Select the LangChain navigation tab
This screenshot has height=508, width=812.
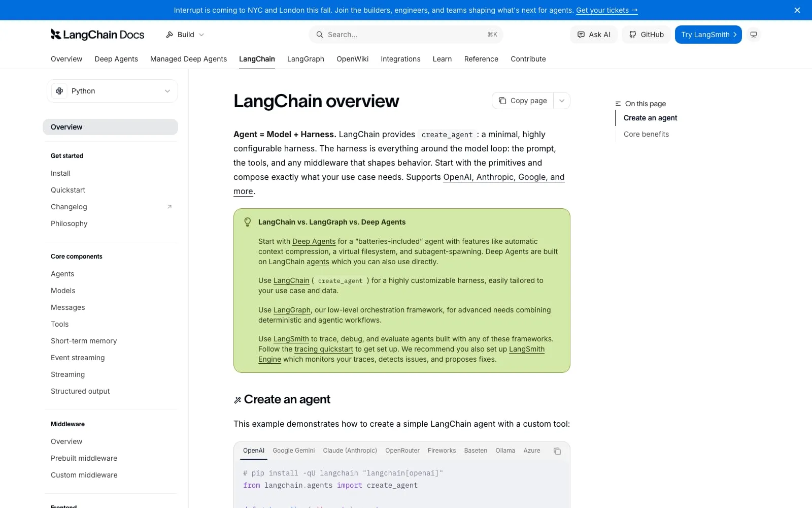click(257, 59)
